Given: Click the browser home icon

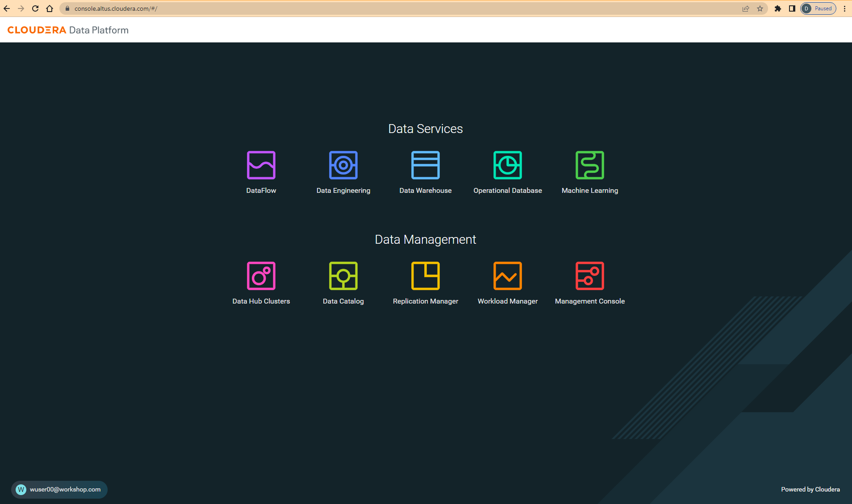Looking at the screenshot, I should click(x=50, y=8).
